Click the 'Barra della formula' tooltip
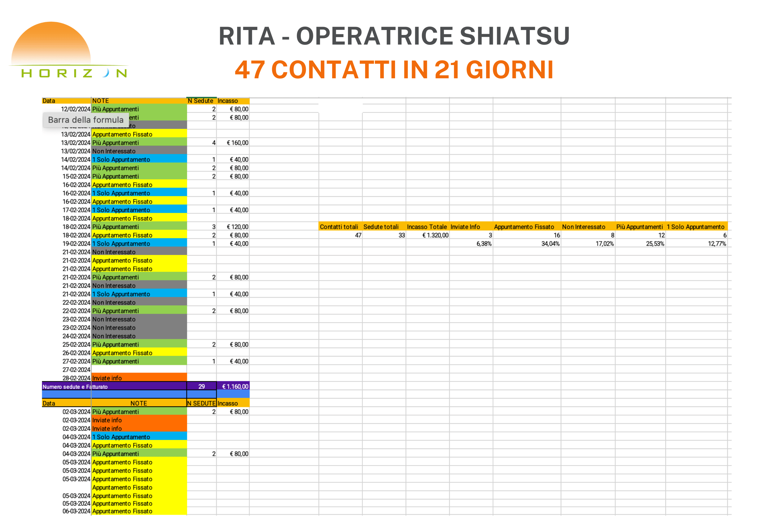The height and width of the screenshot is (532, 774). point(86,120)
